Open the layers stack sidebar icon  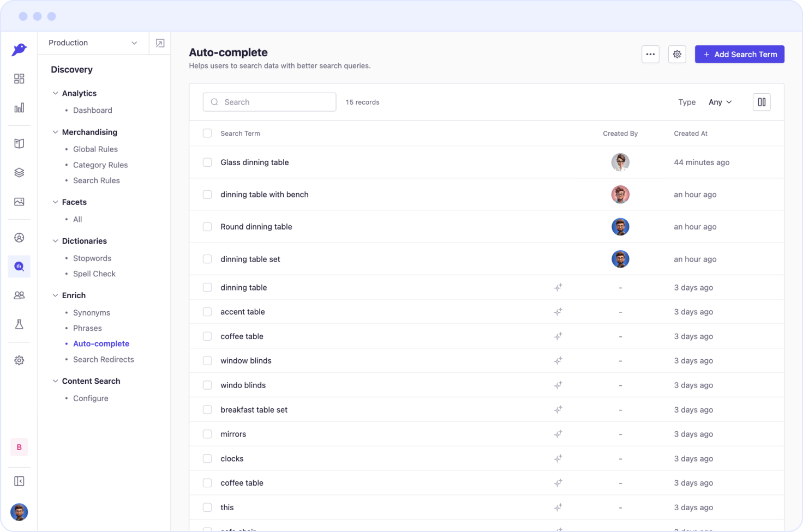pyautogui.click(x=19, y=173)
